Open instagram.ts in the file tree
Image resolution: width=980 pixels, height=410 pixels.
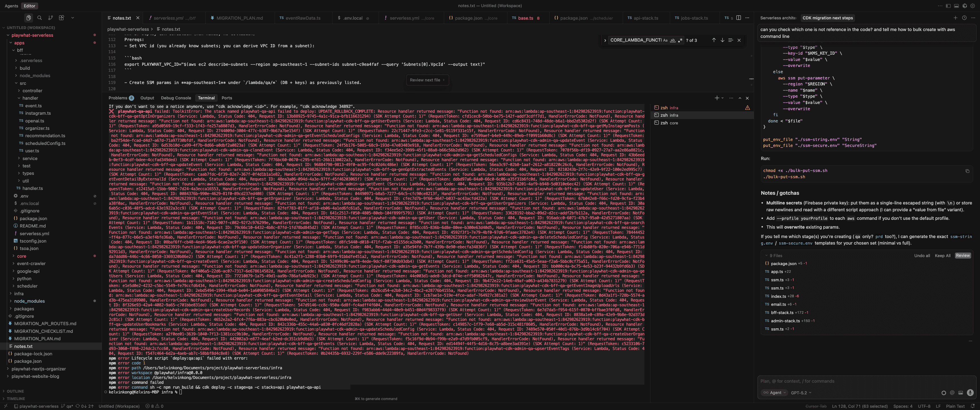coord(38,113)
